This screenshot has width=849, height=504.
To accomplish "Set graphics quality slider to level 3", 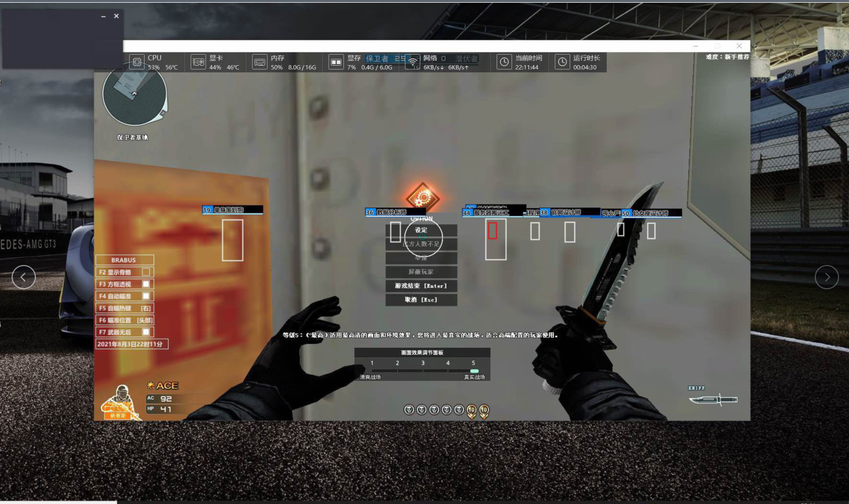I will (x=423, y=370).
